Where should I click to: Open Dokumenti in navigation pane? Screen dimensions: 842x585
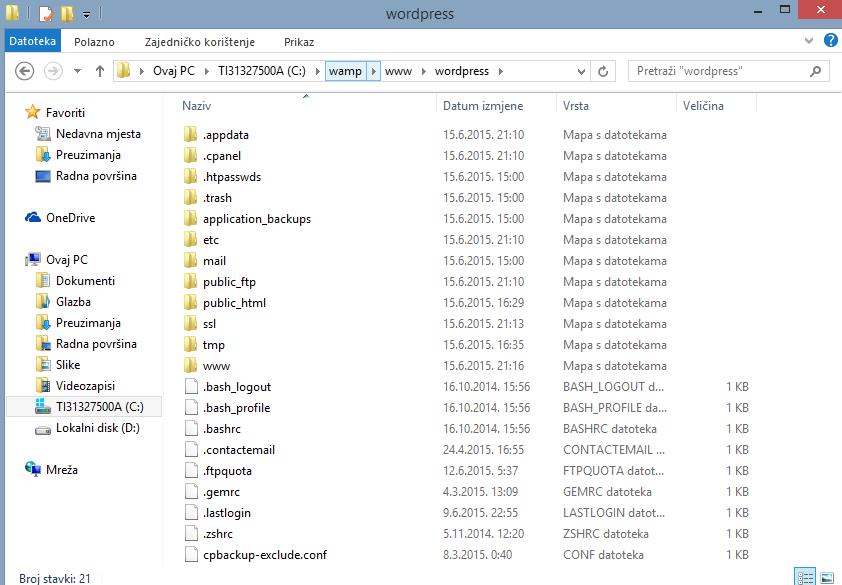(85, 280)
